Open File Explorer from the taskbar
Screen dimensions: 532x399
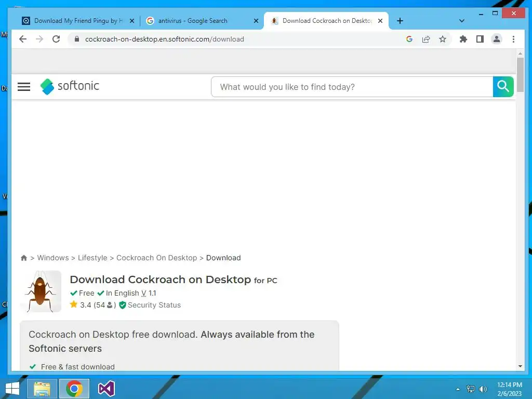(x=42, y=389)
